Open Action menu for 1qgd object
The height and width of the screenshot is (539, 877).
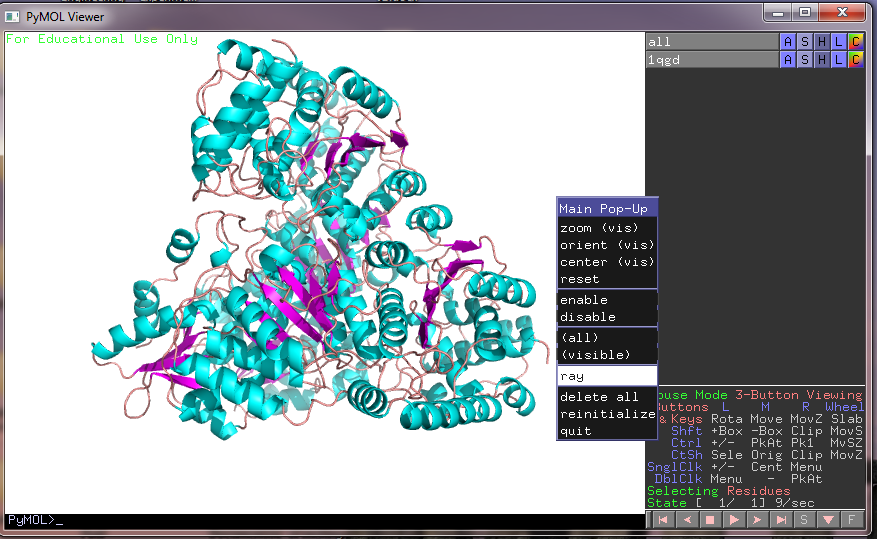[x=788, y=59]
